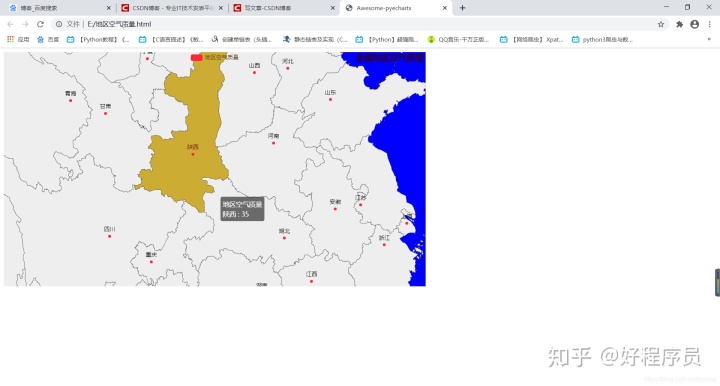Open the 静态链表及实现 bookmark

tap(315, 39)
